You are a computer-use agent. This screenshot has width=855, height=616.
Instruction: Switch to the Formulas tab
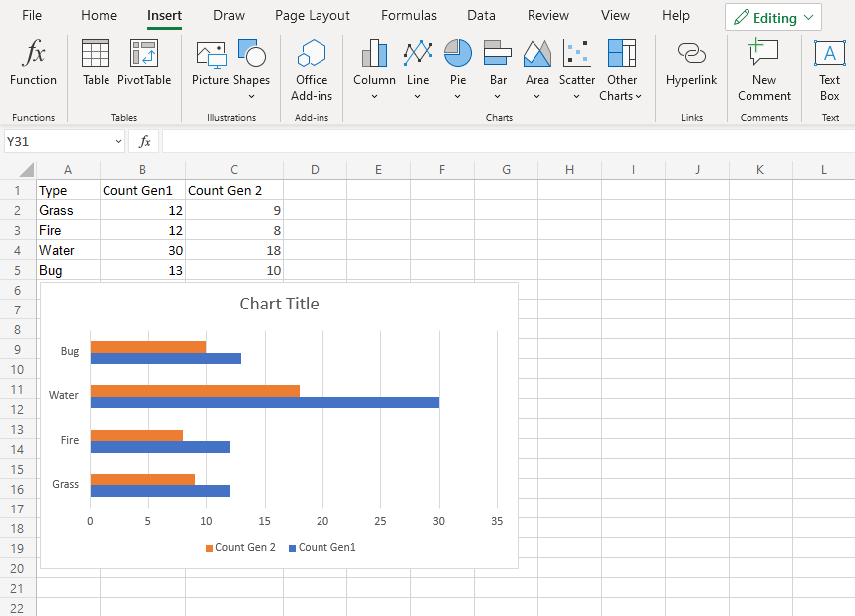[x=408, y=16]
